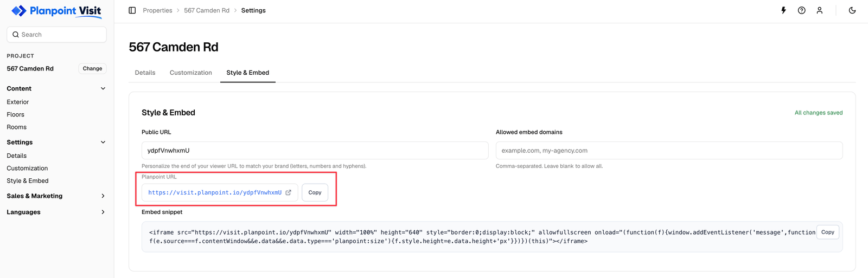Open Floors in sidebar
Viewport: 868px width, 278px height.
[16, 114]
